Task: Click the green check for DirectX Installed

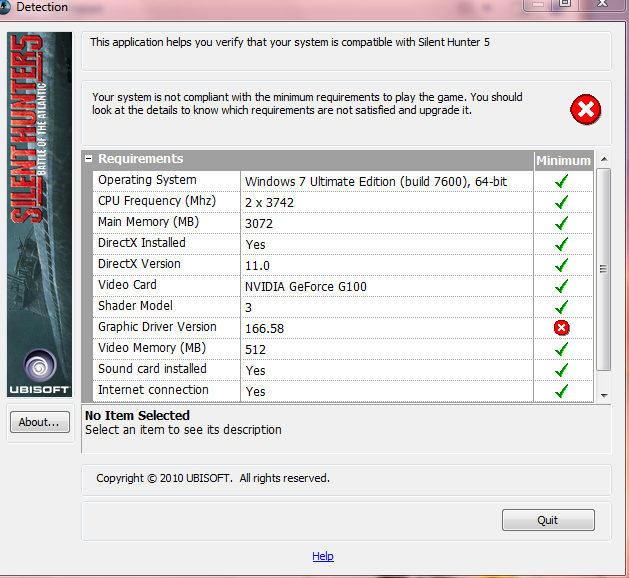Action: click(562, 244)
